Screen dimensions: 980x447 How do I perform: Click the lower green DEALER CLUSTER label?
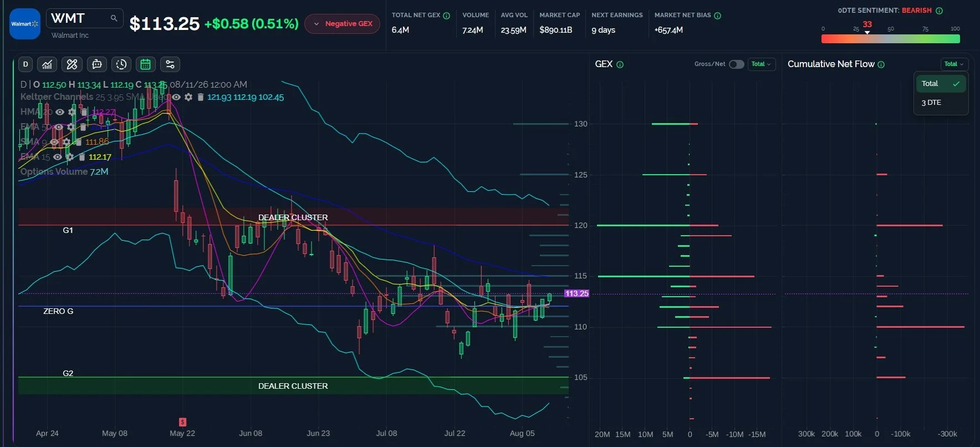293,386
